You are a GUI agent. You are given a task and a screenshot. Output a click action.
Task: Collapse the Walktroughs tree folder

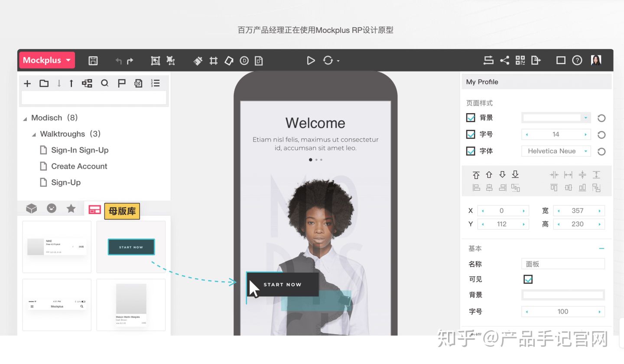click(34, 135)
